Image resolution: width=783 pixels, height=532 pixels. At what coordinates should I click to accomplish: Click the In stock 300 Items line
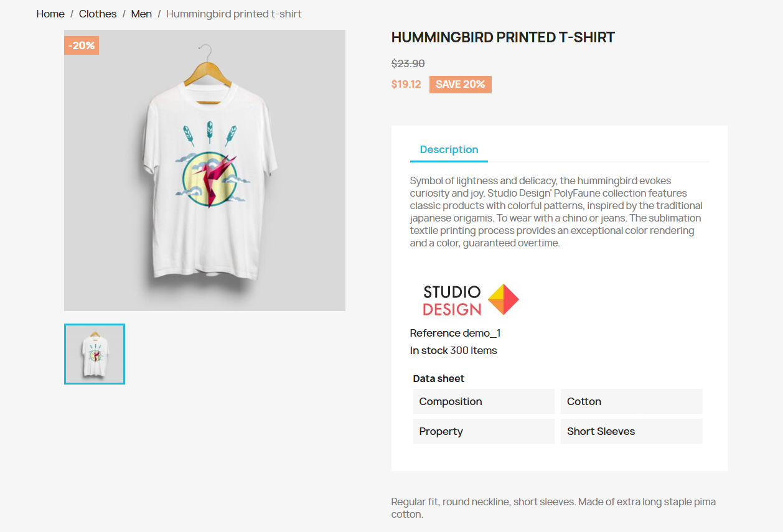tap(453, 351)
